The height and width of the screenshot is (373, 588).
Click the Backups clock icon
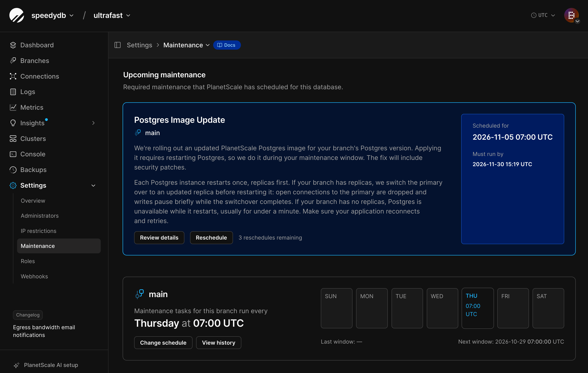(x=13, y=170)
